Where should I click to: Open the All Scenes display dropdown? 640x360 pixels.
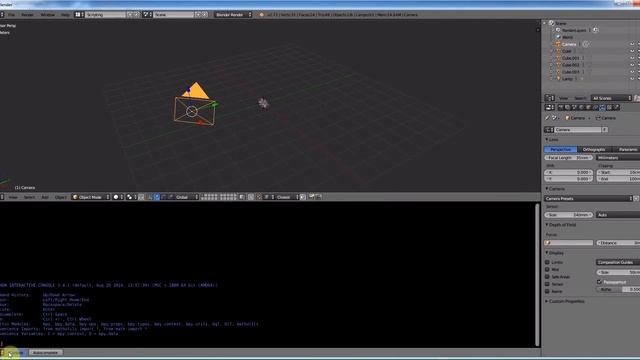pyautogui.click(x=611, y=98)
